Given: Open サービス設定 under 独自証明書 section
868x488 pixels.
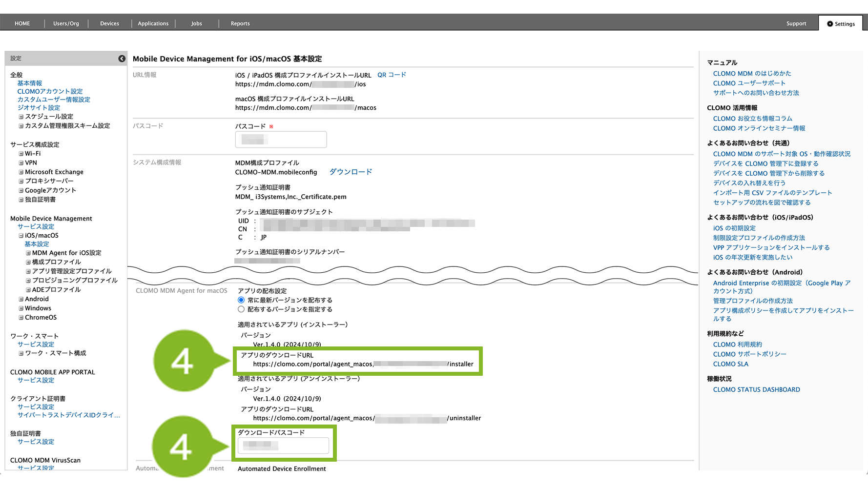Looking at the screenshot, I should [36, 442].
